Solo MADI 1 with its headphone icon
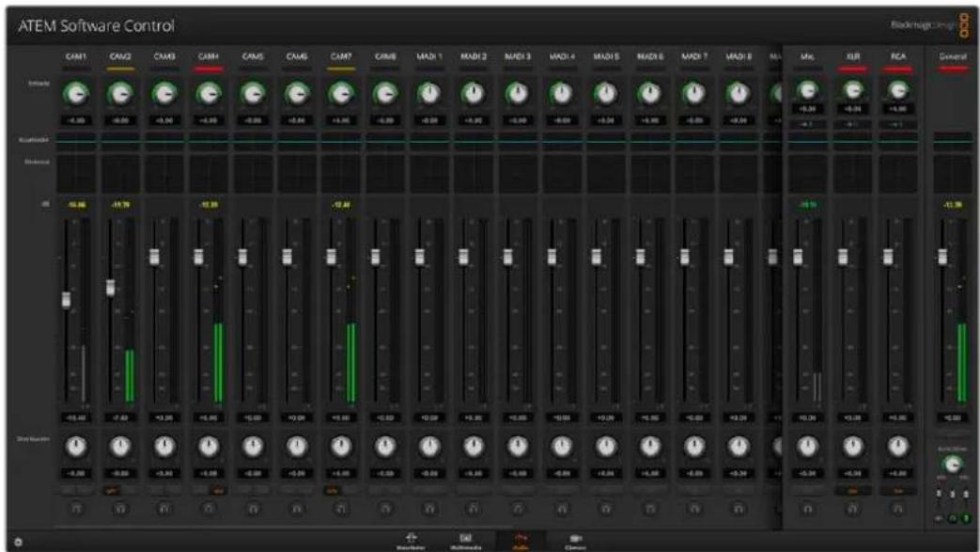This screenshot has height=552, width=980. point(429,509)
